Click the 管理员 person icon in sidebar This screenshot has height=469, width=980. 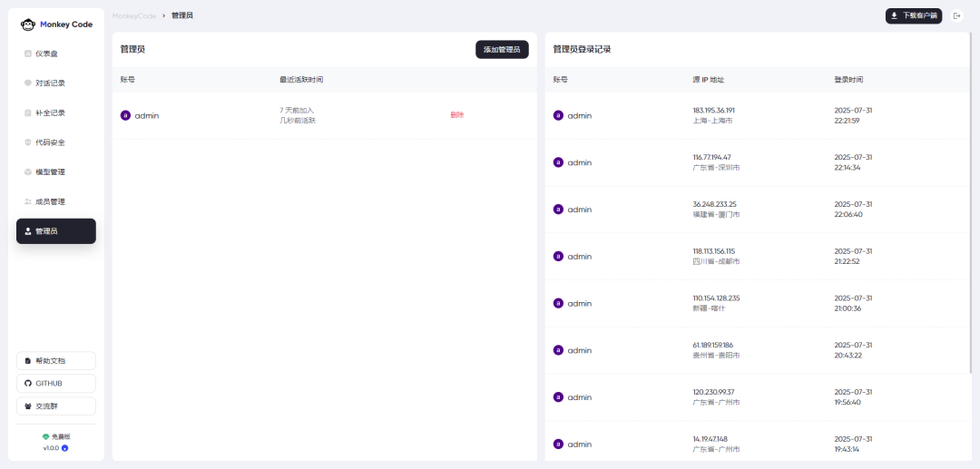[27, 231]
